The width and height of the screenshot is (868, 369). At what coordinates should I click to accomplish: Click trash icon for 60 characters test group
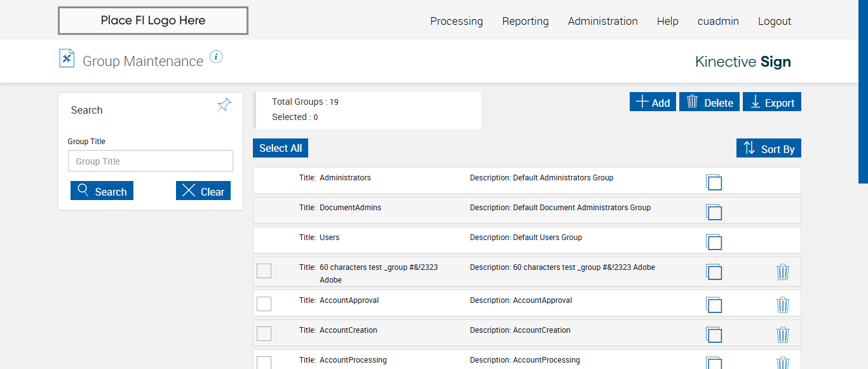pos(783,272)
